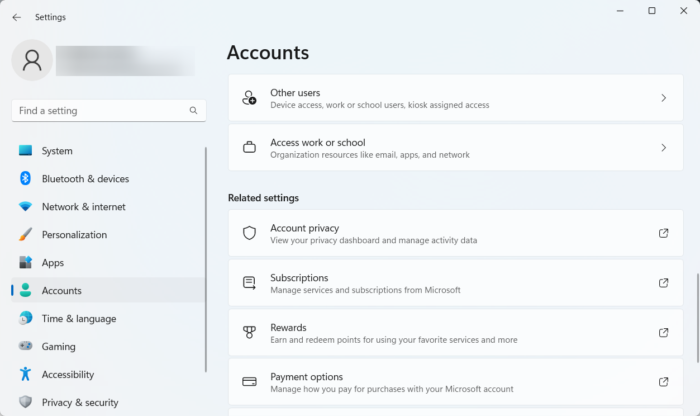Image resolution: width=700 pixels, height=416 pixels.
Task: Open Subscriptions external link arrow
Action: coord(663,283)
